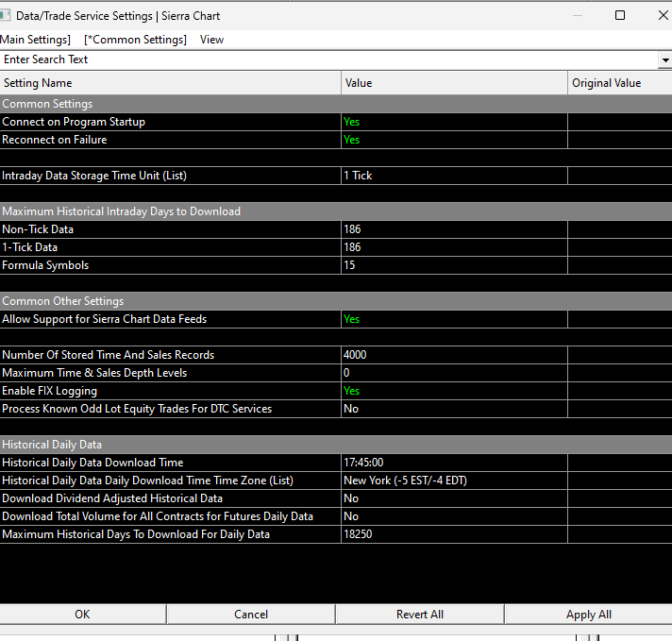Click the Revert All button
This screenshot has width=672, height=641.
tap(420, 615)
